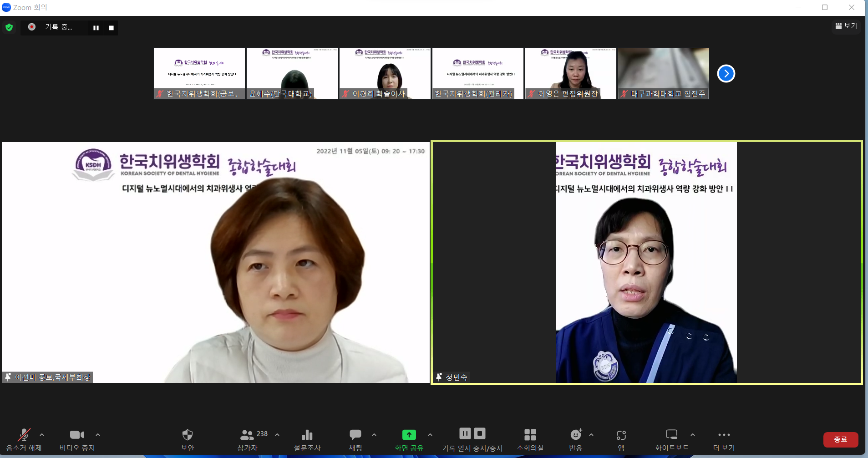Click the red End (종료) button
The image size is (868, 458).
coord(840,439)
